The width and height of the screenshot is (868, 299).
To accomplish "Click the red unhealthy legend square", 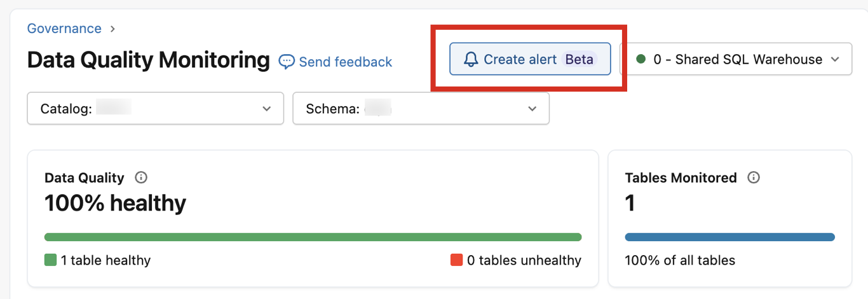I will pos(456,260).
